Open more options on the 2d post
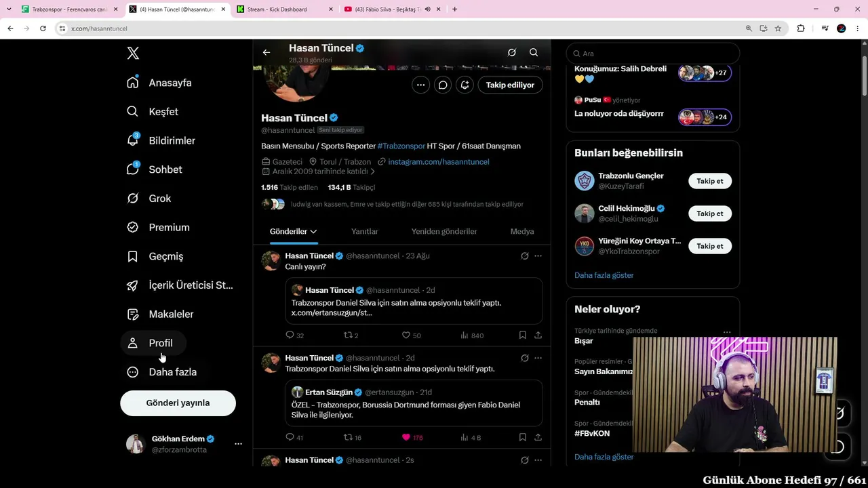This screenshot has width=868, height=488. [x=538, y=358]
